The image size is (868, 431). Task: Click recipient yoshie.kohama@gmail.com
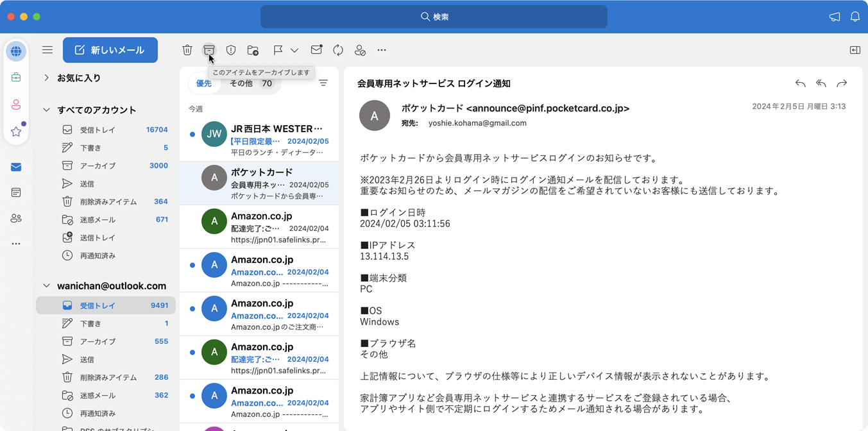(x=477, y=123)
